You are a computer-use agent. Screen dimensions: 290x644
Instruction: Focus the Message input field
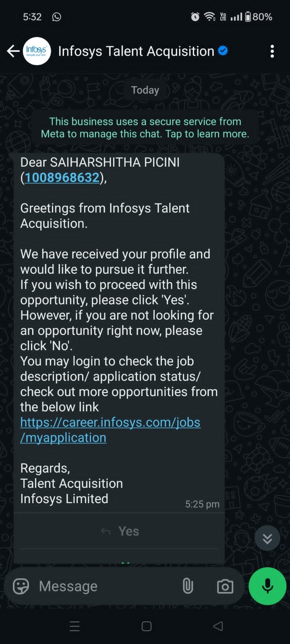click(101, 586)
